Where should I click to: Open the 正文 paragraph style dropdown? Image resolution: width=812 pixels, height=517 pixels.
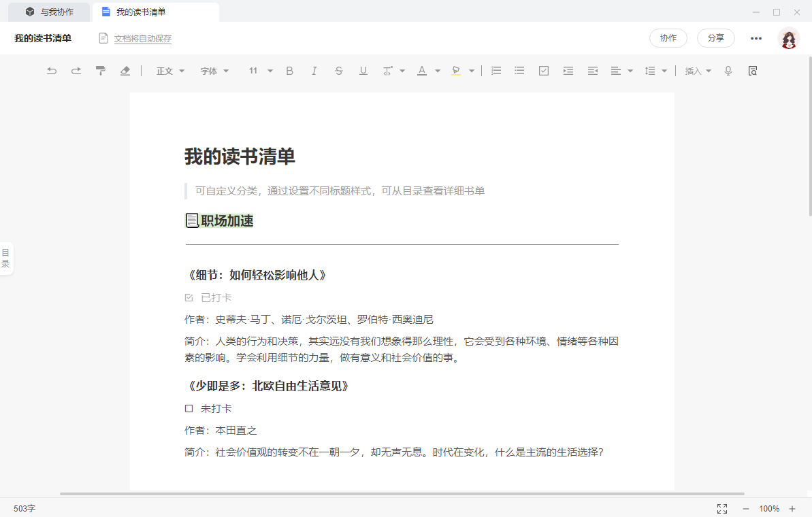click(170, 71)
